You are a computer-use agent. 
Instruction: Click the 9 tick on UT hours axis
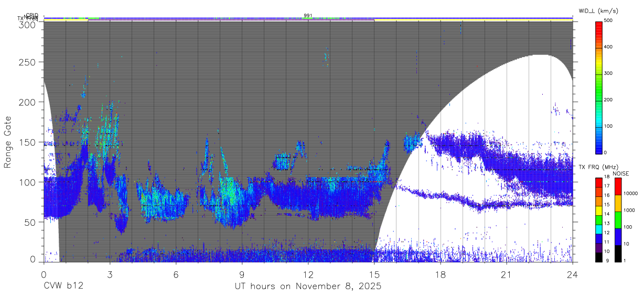coord(242,274)
